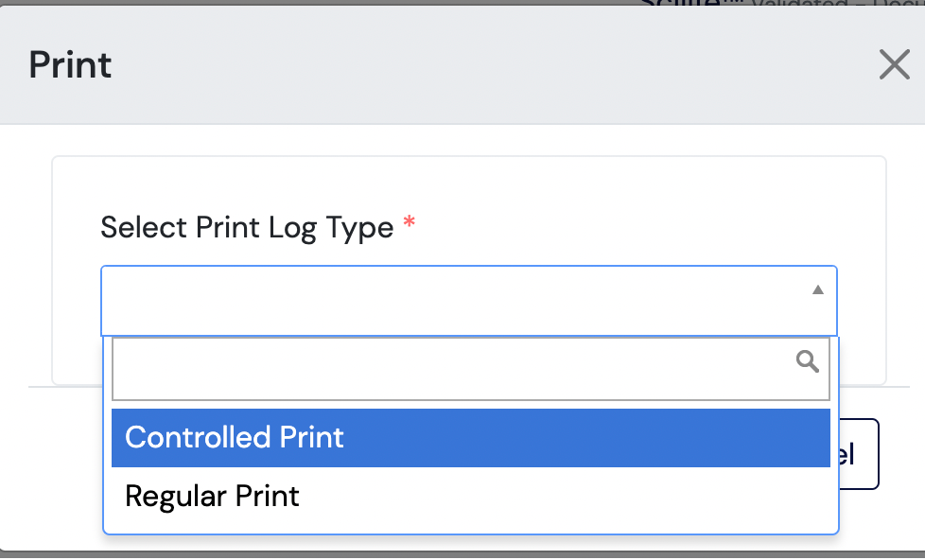Click the empty selection area of the log type field

tap(454, 301)
